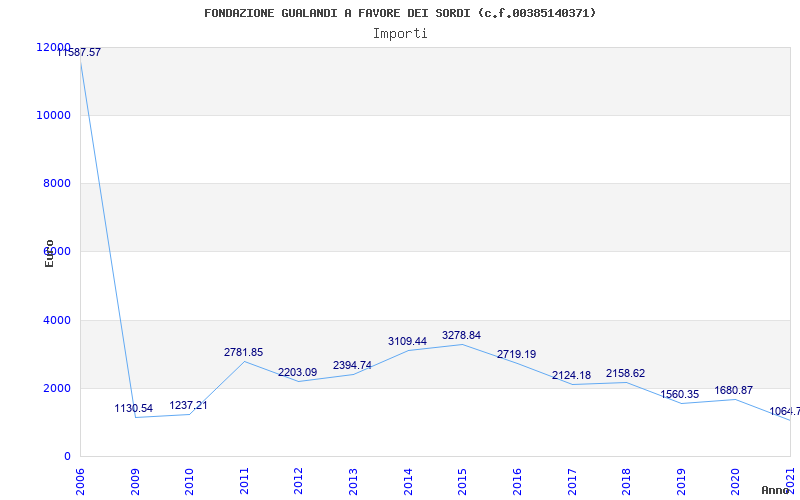
Task: Click the chart title 'FONDAZIONE GUALANDI A FAVORE DEI SORDI'
Action: (x=400, y=13)
